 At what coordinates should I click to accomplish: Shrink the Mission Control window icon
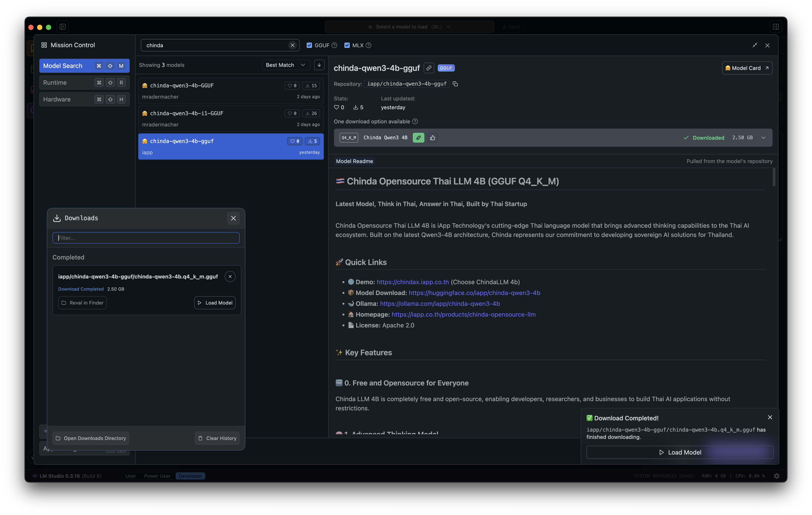pos(755,45)
